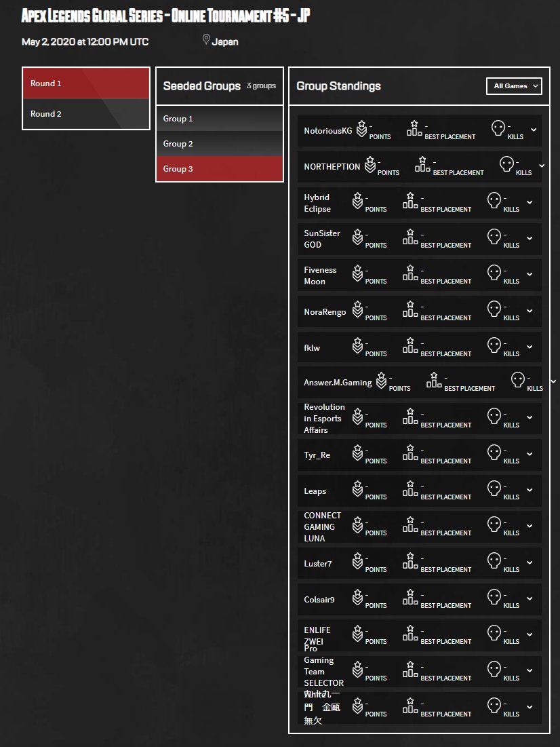Click the skull icon in Hybrid Eclipse row
Image resolution: width=560 pixels, height=747 pixels.
494,201
